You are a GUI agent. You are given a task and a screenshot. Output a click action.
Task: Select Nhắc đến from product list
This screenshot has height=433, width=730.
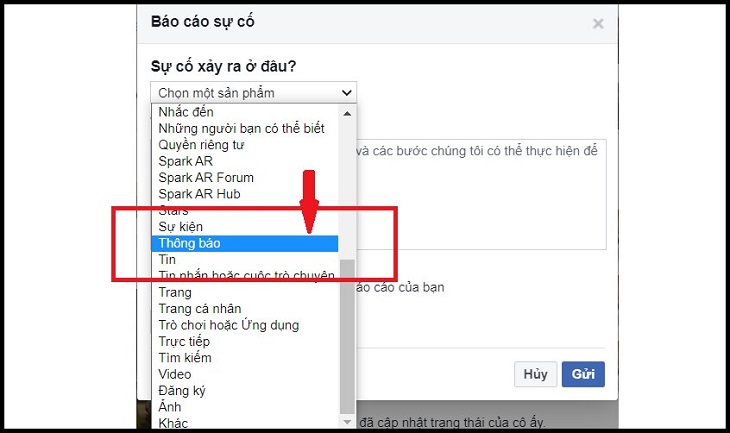[245, 112]
